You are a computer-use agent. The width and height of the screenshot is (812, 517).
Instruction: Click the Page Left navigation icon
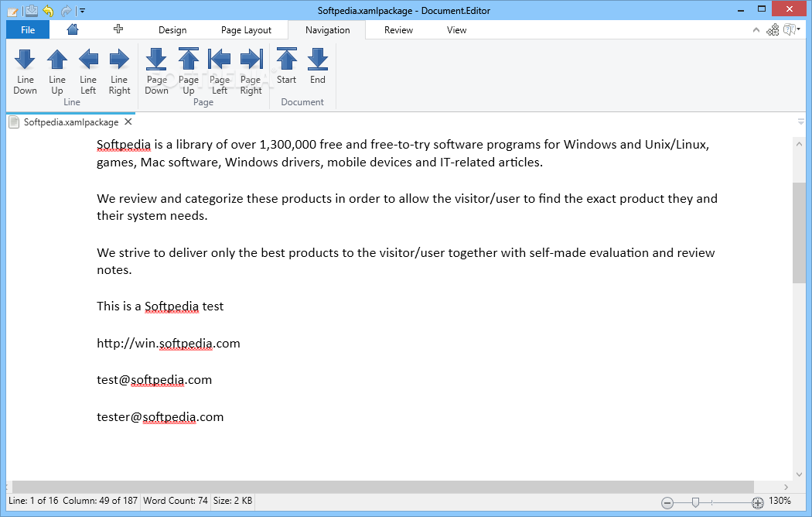tap(220, 59)
